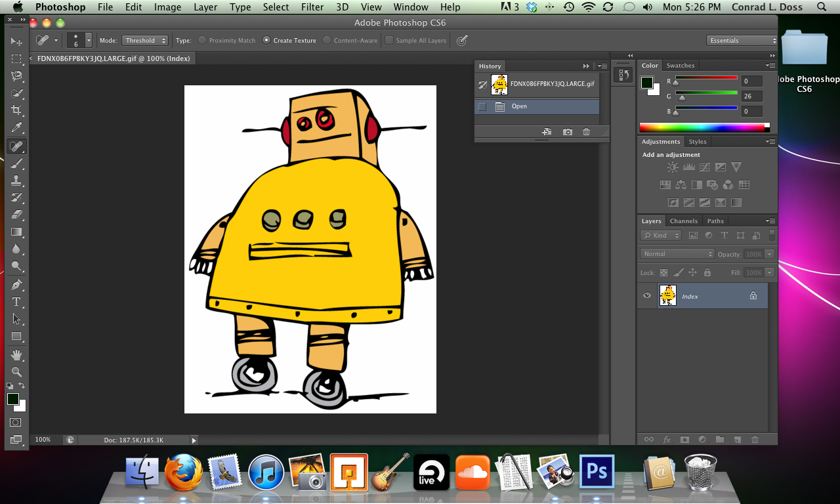Open the Mode Threshold dropdown
The height and width of the screenshot is (504, 840).
tap(146, 41)
